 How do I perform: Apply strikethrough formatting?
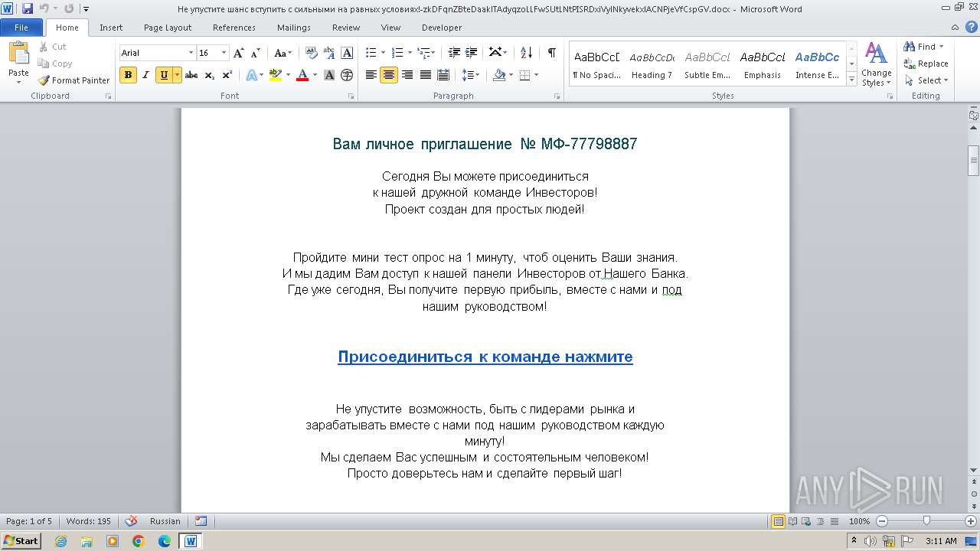(x=191, y=75)
